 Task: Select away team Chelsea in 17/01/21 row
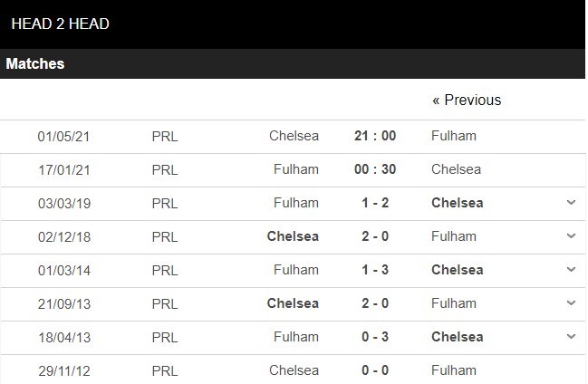click(x=456, y=169)
